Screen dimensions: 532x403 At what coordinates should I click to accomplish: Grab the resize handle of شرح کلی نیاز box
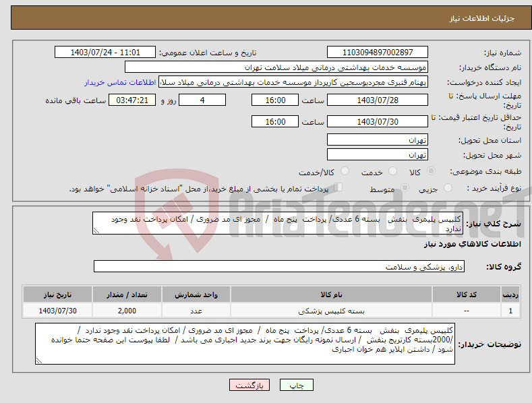pyautogui.click(x=96, y=230)
